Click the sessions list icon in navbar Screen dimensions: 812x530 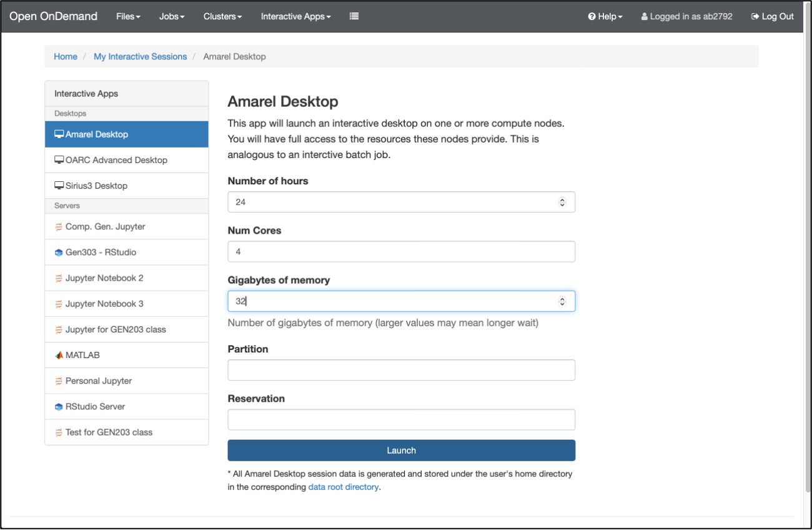[x=354, y=16]
